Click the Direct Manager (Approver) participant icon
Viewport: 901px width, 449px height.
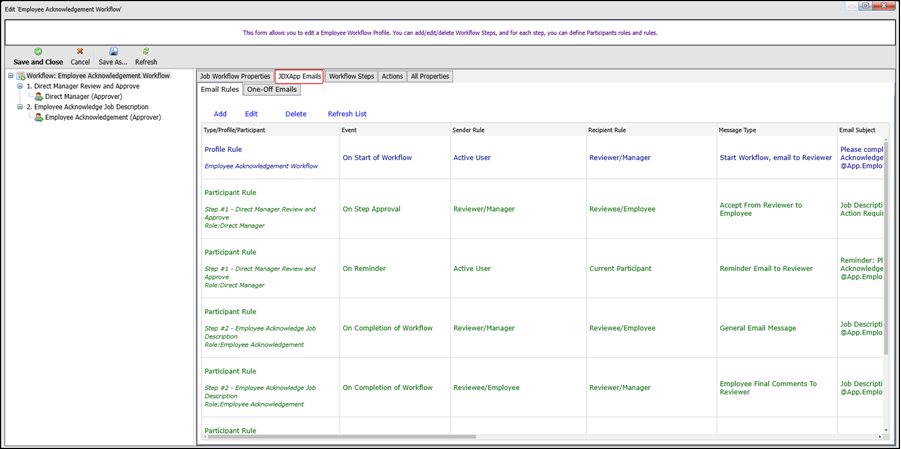pos(39,97)
